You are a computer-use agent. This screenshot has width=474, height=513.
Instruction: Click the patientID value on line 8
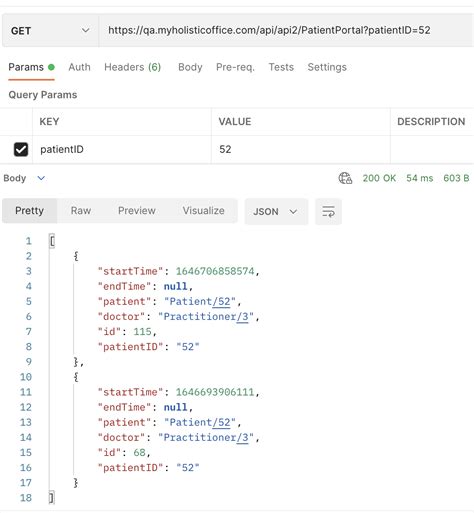tap(188, 347)
